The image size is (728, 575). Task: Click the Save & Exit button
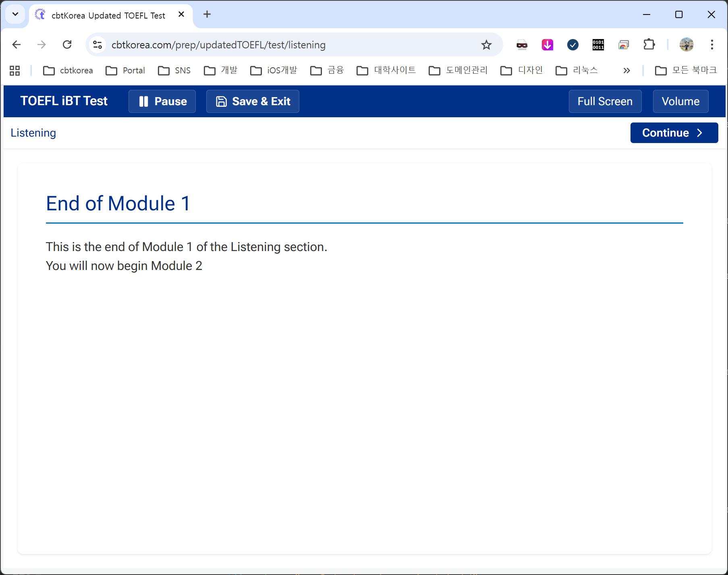(x=253, y=101)
